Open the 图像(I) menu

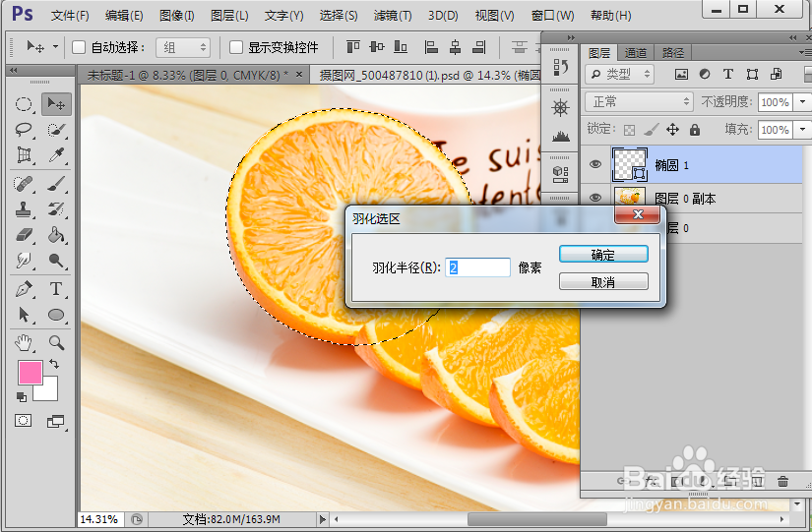[176, 16]
